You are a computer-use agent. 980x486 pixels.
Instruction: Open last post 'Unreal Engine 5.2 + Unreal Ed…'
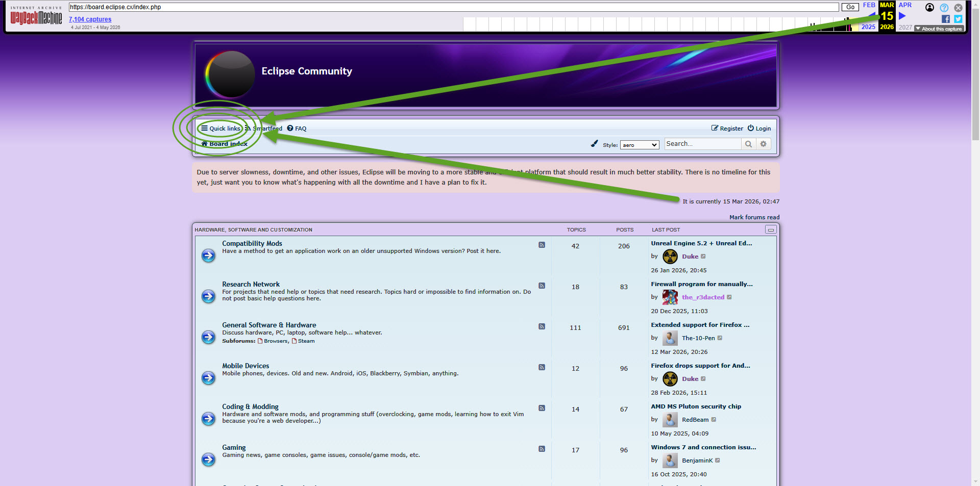pyautogui.click(x=701, y=243)
